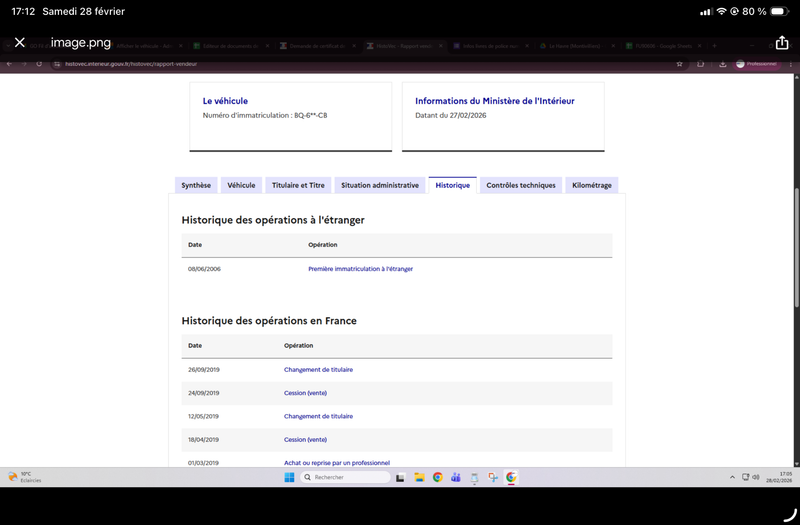Tap the share icon in the top right
This screenshot has width=800, height=525.
[x=782, y=43]
